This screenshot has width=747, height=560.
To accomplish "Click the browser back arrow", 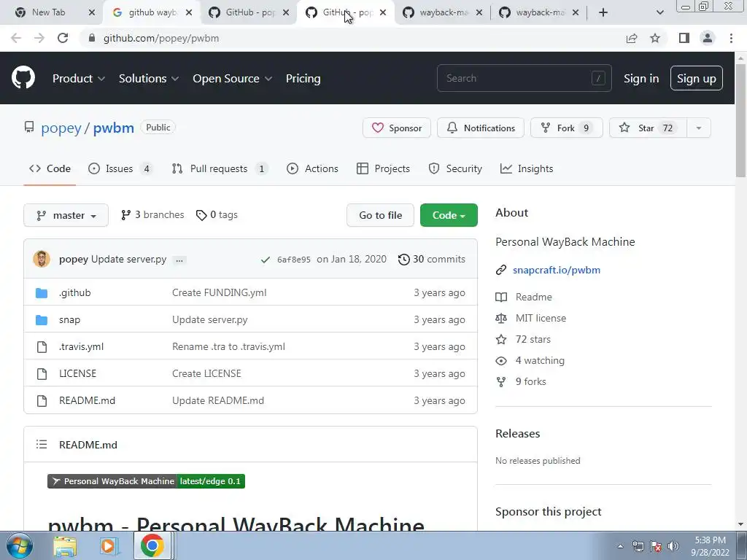I will (x=16, y=38).
